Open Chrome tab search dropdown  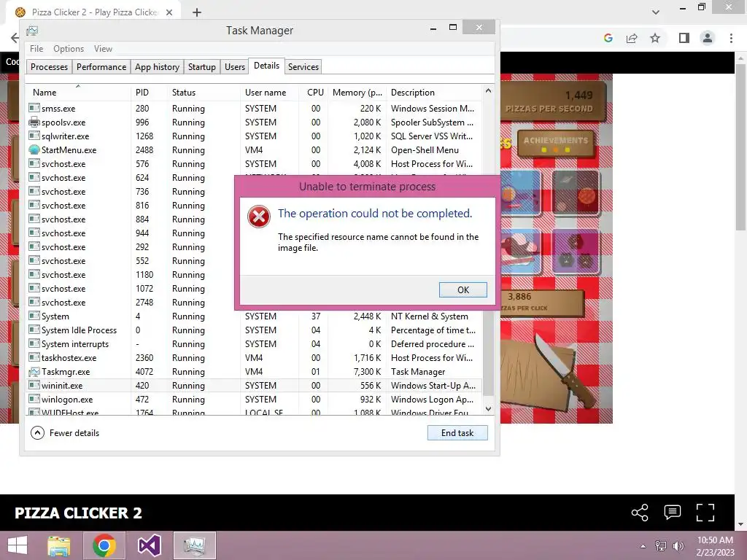coord(656,12)
